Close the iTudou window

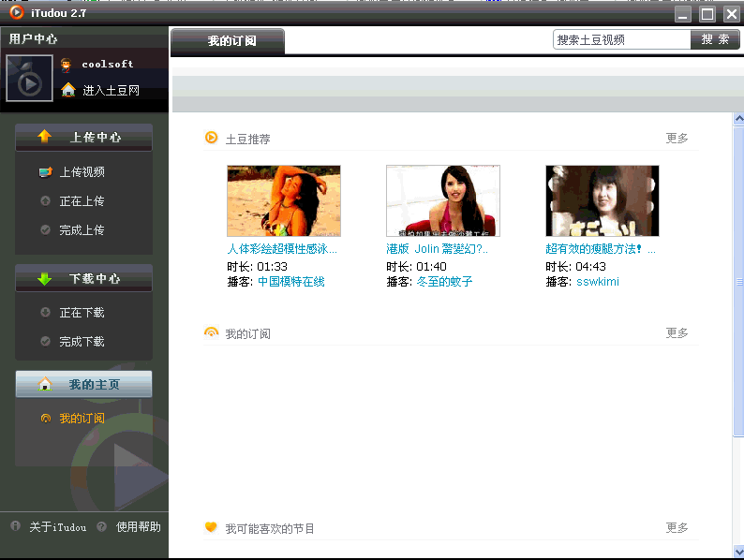click(x=732, y=14)
